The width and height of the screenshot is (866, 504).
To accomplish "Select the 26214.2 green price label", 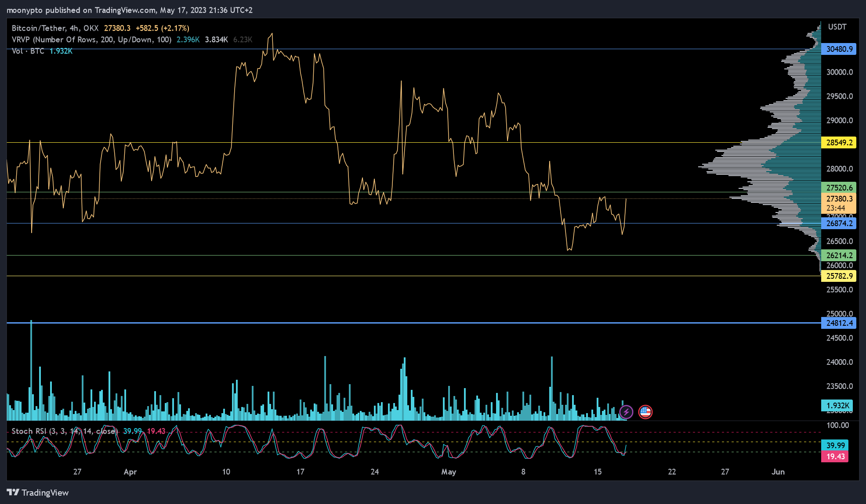I will (839, 256).
